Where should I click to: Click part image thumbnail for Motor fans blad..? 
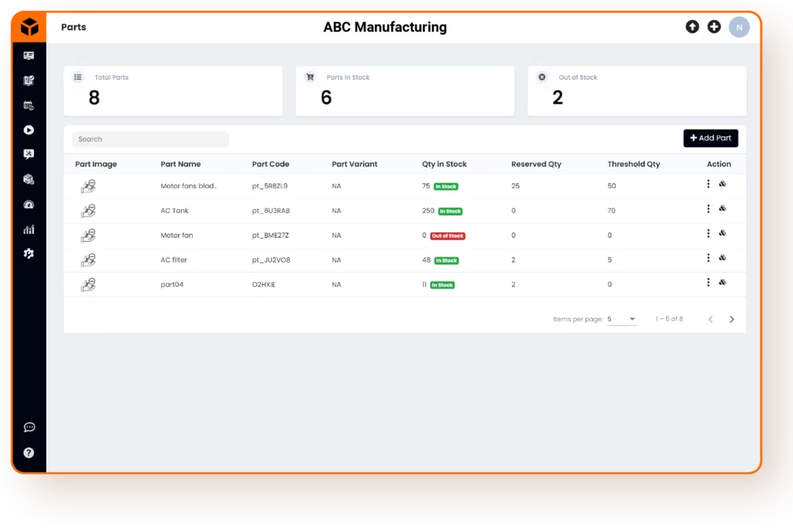pos(88,186)
